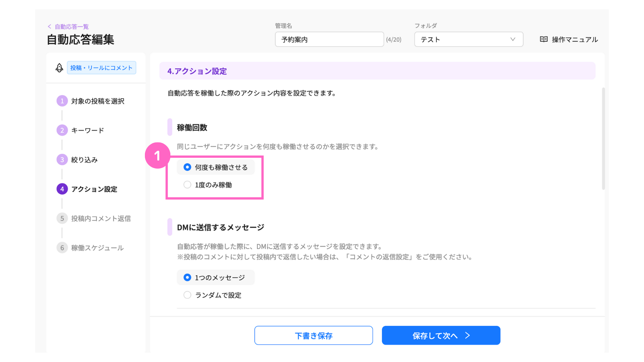Open the 操作マニュアル book icon
This screenshot has height=362, width=644.
click(544, 40)
